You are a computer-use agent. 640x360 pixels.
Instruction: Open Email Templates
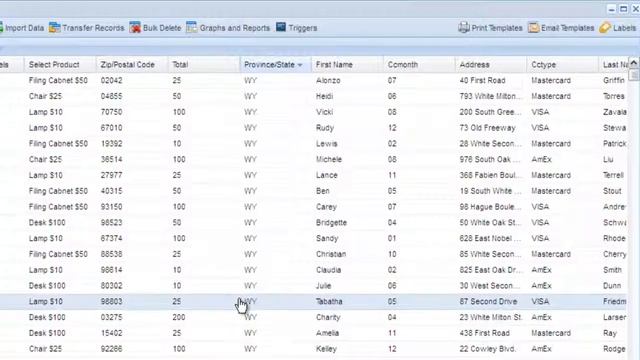coord(567,28)
